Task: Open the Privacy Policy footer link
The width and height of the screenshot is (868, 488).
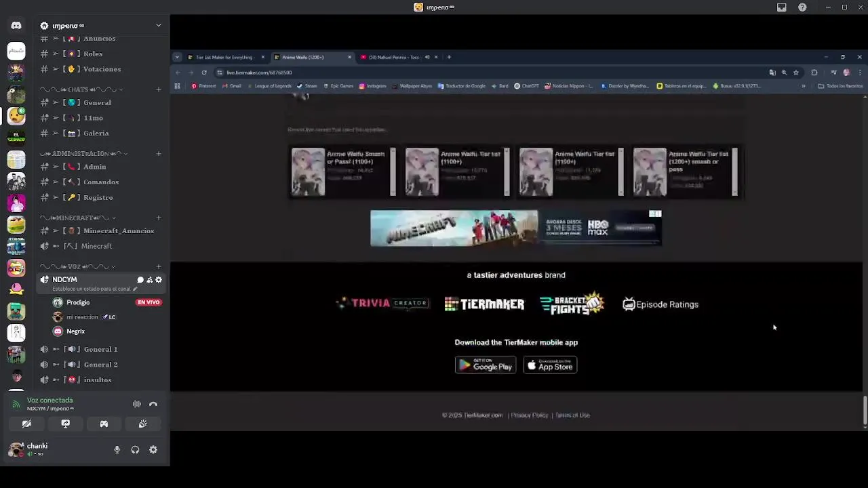Action: [530, 415]
